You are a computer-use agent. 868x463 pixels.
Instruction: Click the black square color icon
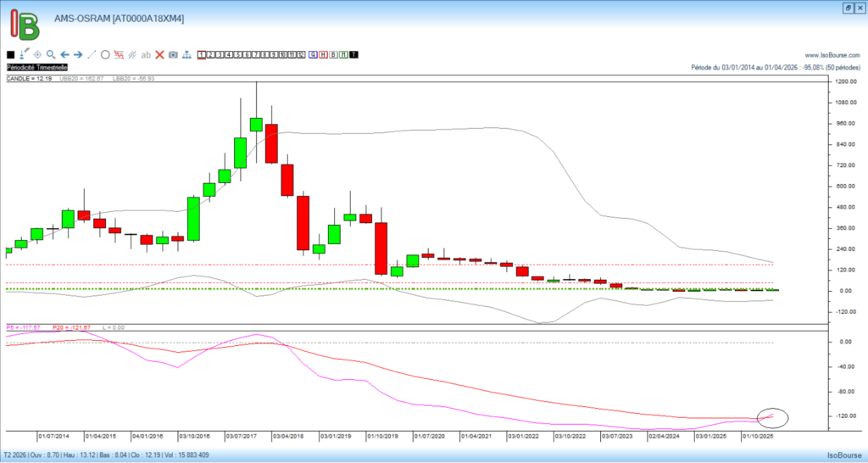click(10, 55)
